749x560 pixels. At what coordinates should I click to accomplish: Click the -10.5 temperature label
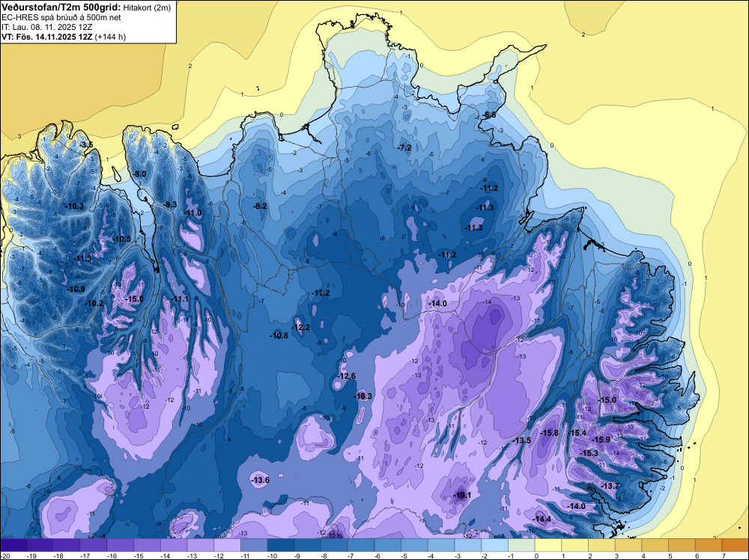point(122,239)
